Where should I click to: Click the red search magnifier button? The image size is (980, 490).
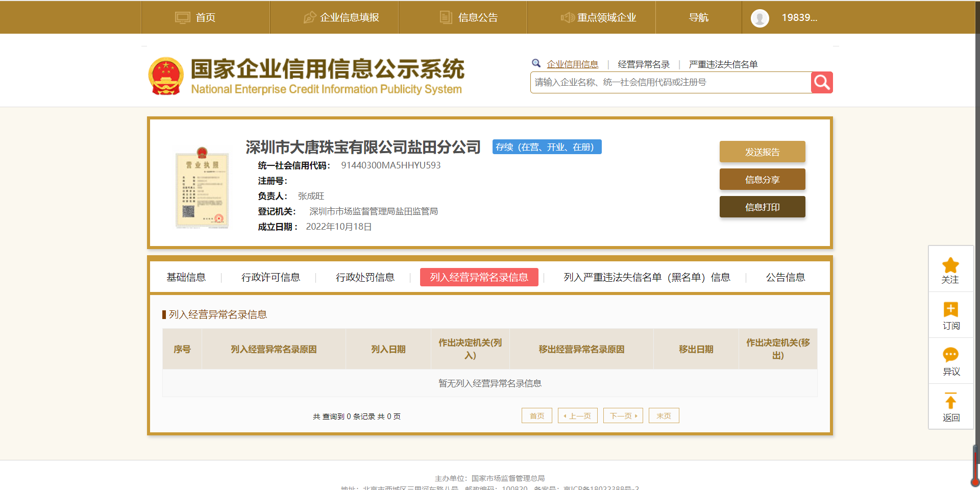[x=822, y=82]
